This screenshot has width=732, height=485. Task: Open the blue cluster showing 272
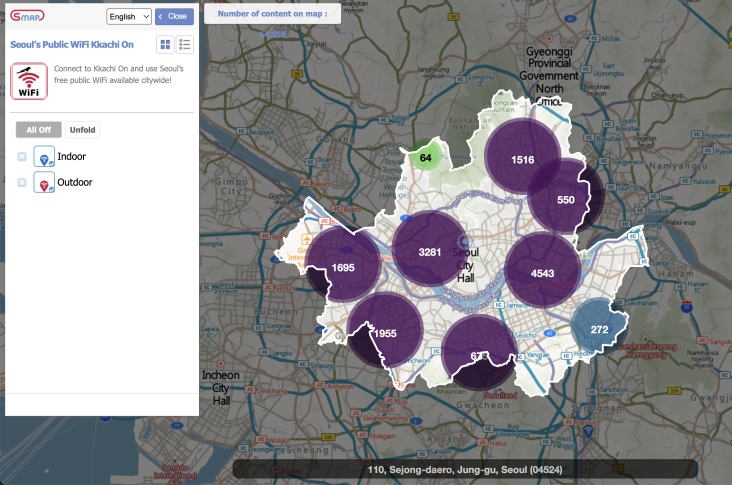pyautogui.click(x=599, y=330)
